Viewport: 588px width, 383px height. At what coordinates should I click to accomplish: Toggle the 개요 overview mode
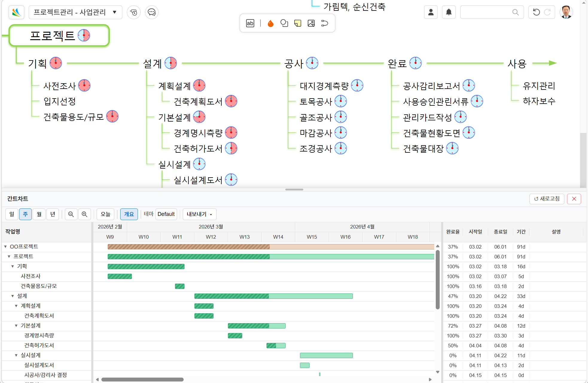pyautogui.click(x=129, y=214)
